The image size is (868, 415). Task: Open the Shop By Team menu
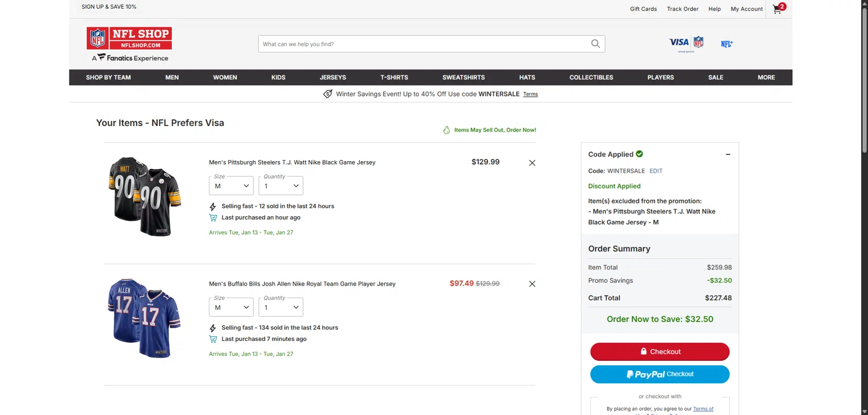click(108, 77)
